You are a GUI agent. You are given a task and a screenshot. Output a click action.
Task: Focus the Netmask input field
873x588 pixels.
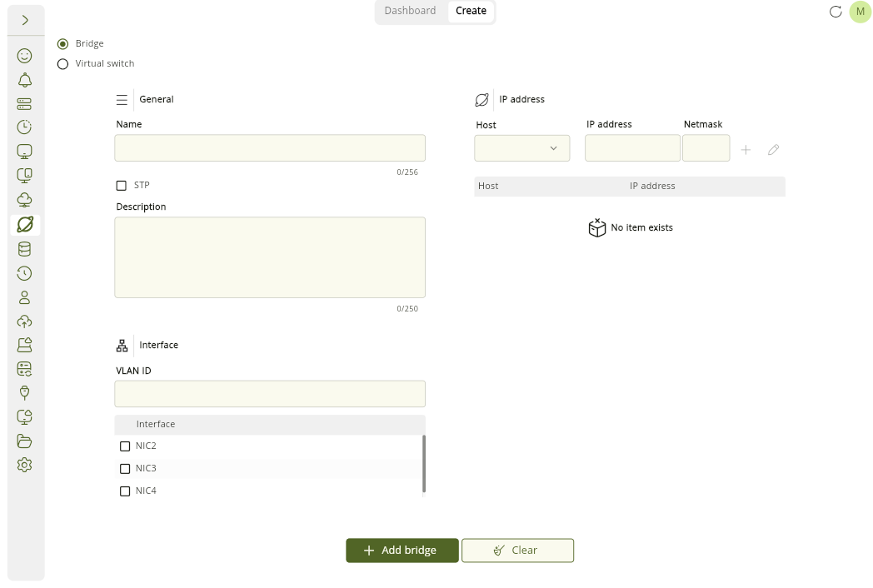(x=706, y=148)
